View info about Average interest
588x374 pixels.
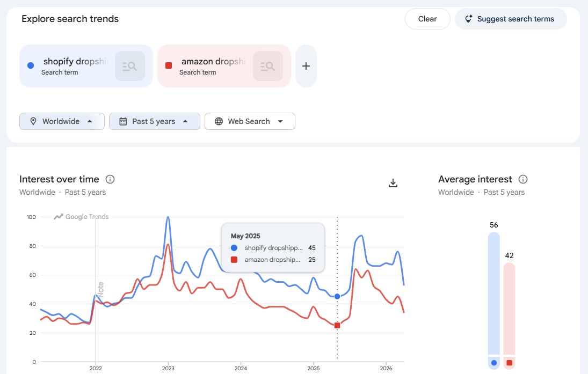[x=523, y=179]
